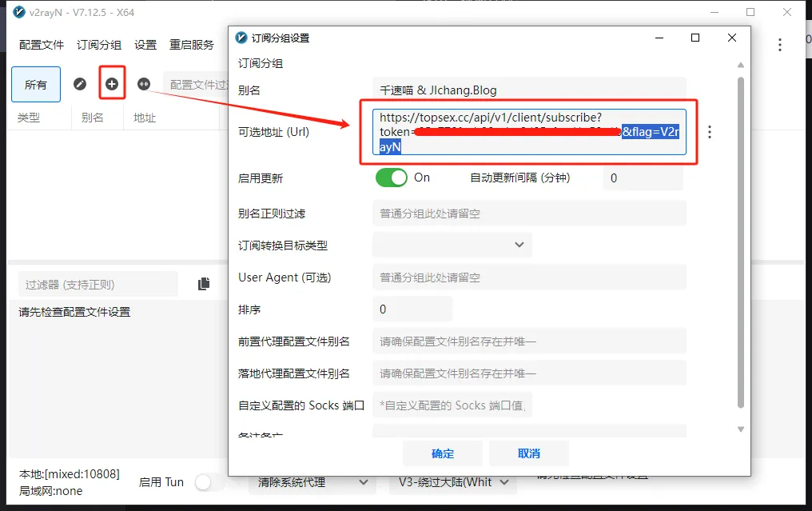Click the expand columns arrows icon
This screenshot has height=511, width=812.
click(143, 84)
